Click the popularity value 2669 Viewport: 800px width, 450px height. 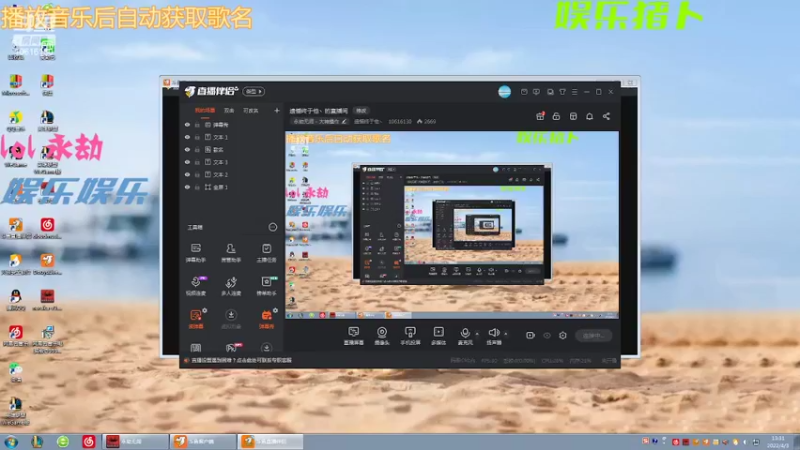click(430, 121)
